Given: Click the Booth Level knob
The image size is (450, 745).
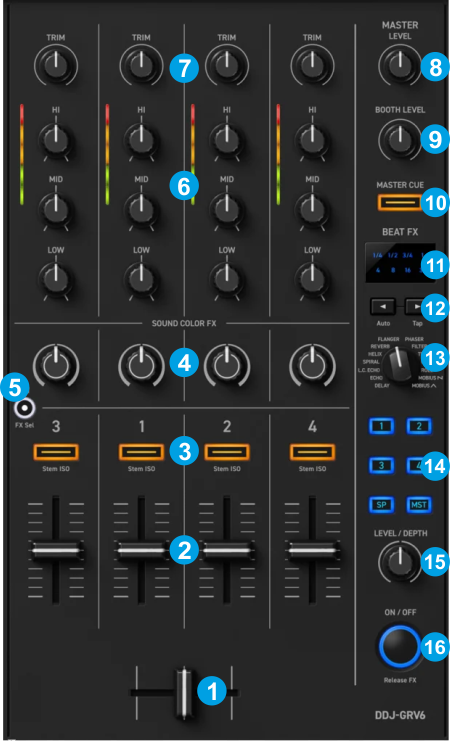Looking at the screenshot, I should (x=400, y=139).
